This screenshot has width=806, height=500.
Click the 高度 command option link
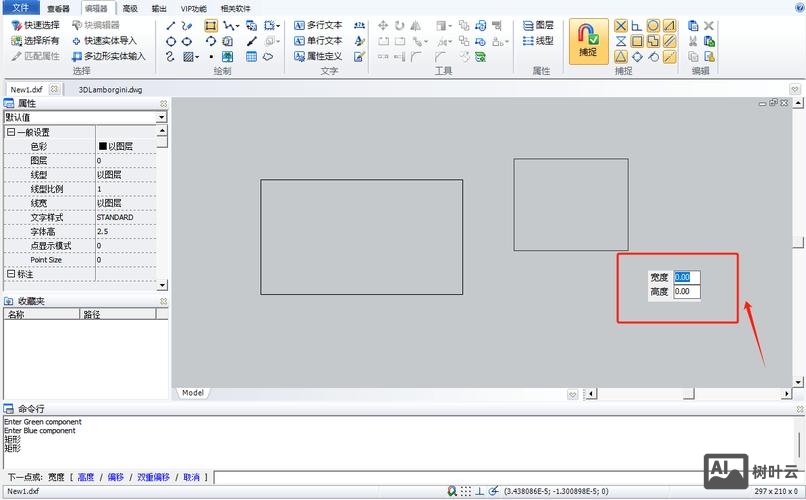point(86,477)
